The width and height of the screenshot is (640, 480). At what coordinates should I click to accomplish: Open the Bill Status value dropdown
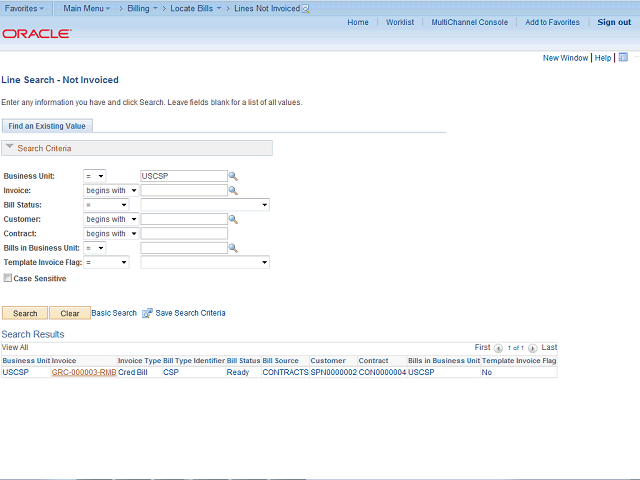[x=205, y=205]
